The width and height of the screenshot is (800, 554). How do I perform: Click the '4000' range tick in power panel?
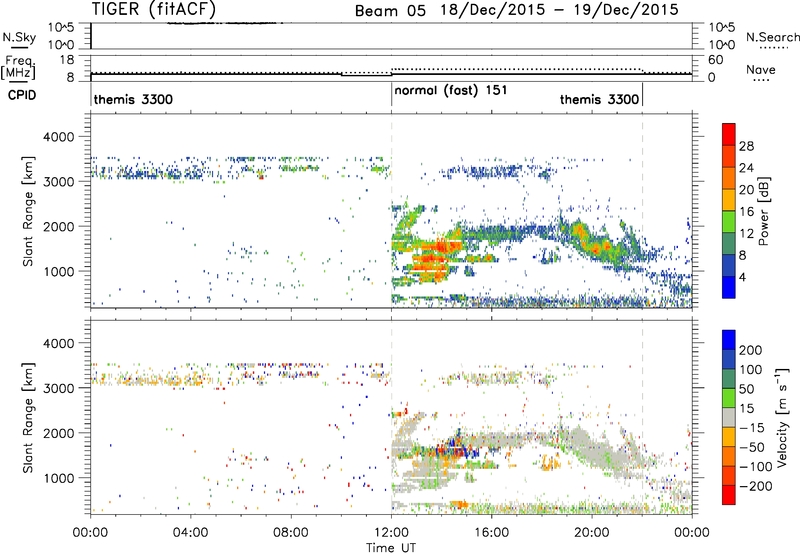(x=58, y=137)
